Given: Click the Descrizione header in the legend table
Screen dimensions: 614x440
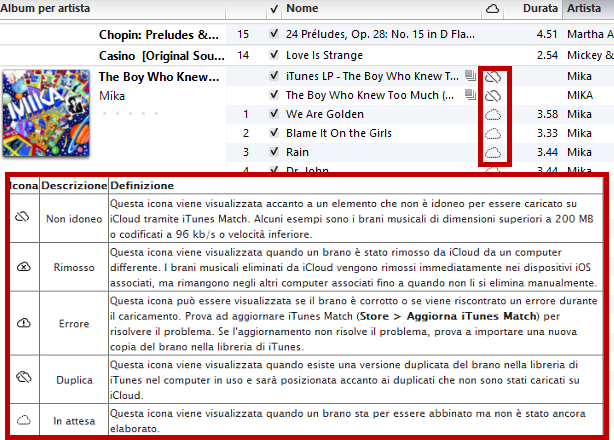Looking at the screenshot, I should click(x=74, y=186).
